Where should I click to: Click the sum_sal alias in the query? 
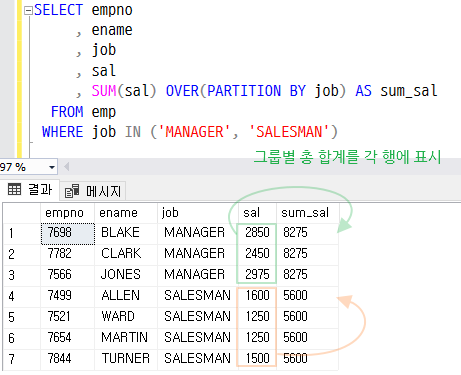pyautogui.click(x=409, y=91)
